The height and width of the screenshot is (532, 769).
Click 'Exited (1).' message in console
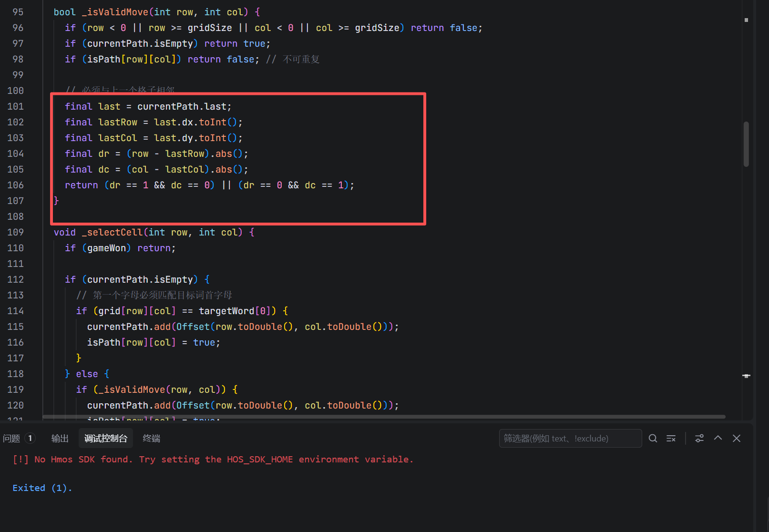(42, 488)
